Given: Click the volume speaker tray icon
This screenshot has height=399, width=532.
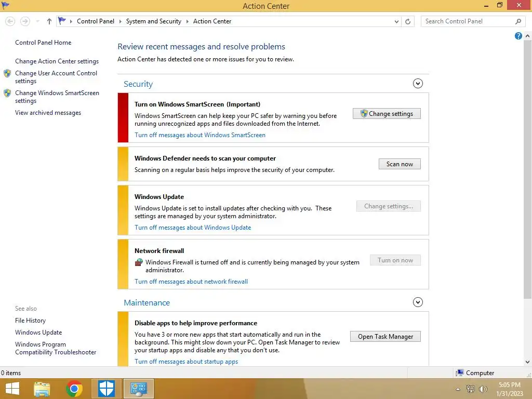Looking at the screenshot, I should [x=483, y=389].
